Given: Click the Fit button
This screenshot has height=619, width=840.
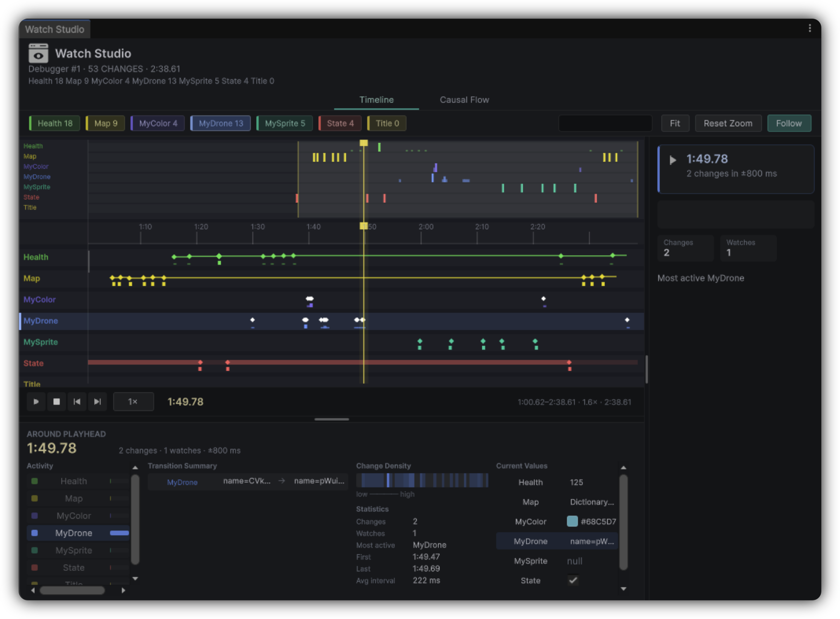Looking at the screenshot, I should [x=674, y=123].
